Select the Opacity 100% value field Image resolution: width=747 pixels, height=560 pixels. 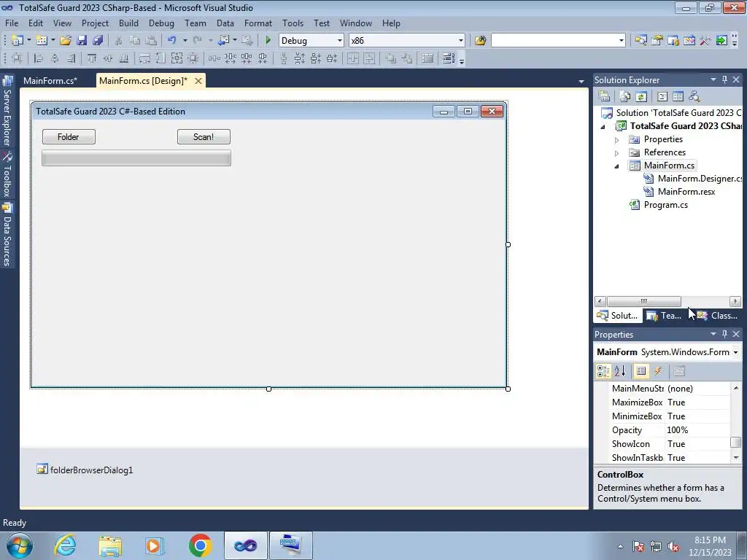tap(697, 430)
